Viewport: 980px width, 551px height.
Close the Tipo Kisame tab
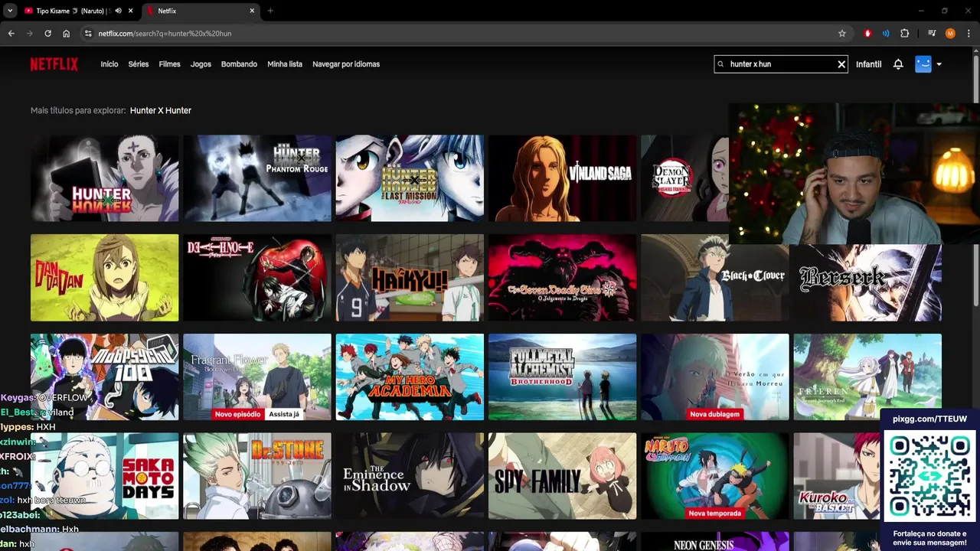tap(131, 11)
